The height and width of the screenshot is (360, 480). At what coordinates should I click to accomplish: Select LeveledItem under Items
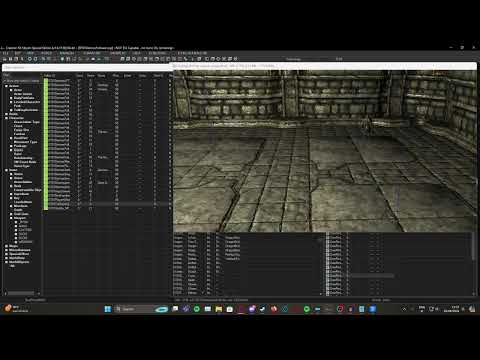[23, 202]
